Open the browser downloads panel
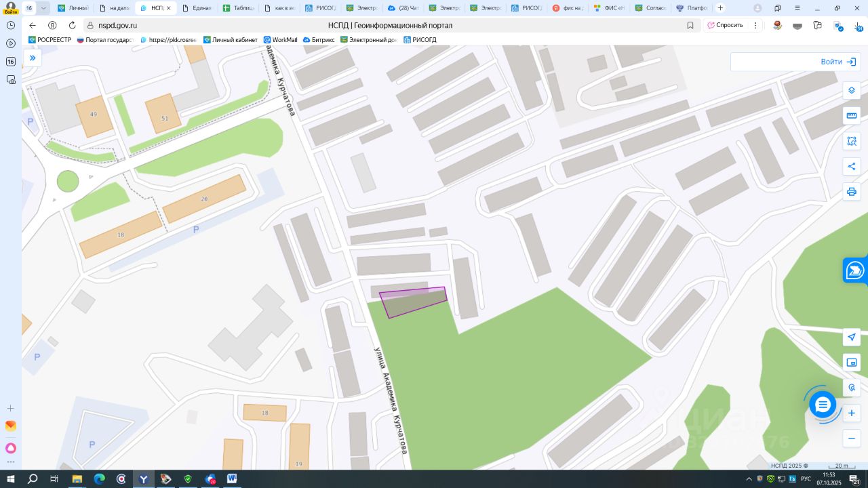Screen dimensions: 868x488 point(858,26)
